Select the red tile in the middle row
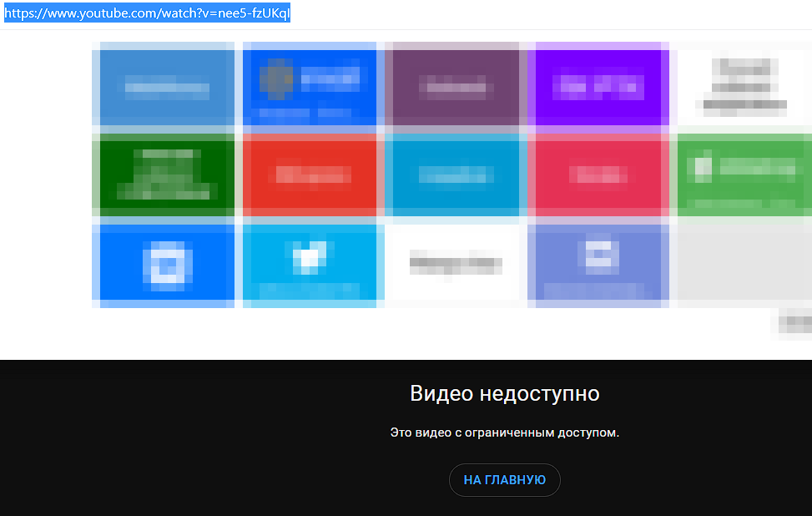This screenshot has width=812, height=516. (x=310, y=175)
